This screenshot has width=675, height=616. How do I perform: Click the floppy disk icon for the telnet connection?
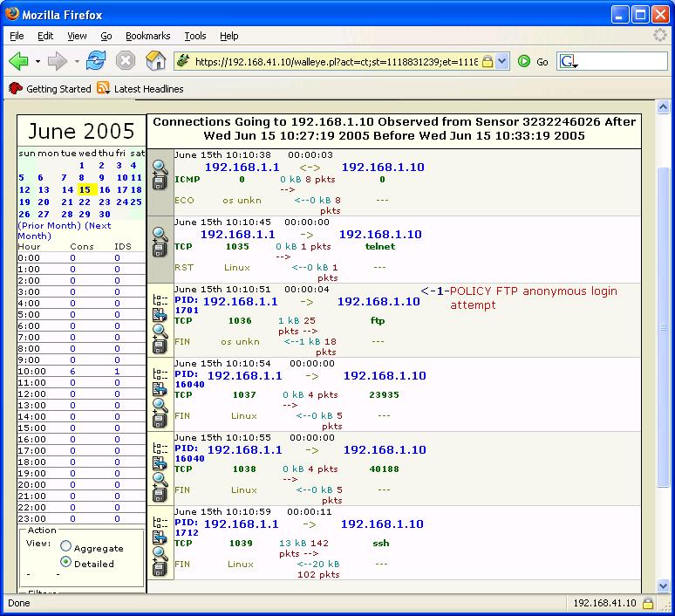click(160, 250)
